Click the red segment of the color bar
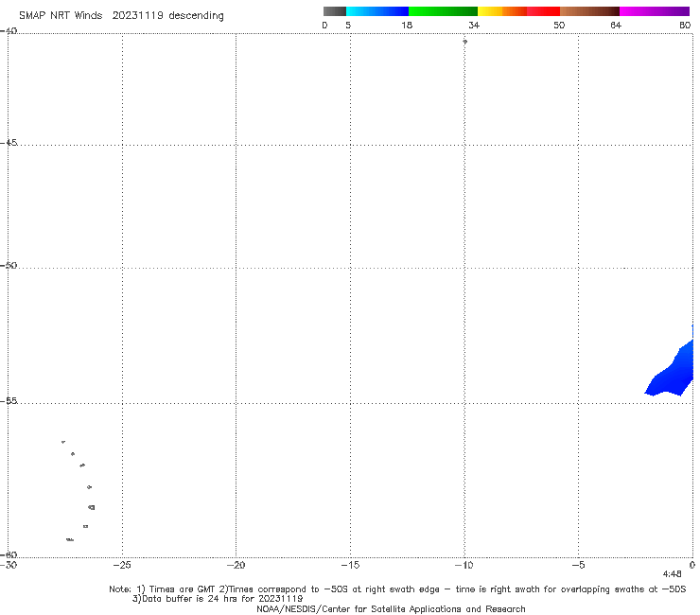Screen dimensions: 700x615 (x=543, y=11)
